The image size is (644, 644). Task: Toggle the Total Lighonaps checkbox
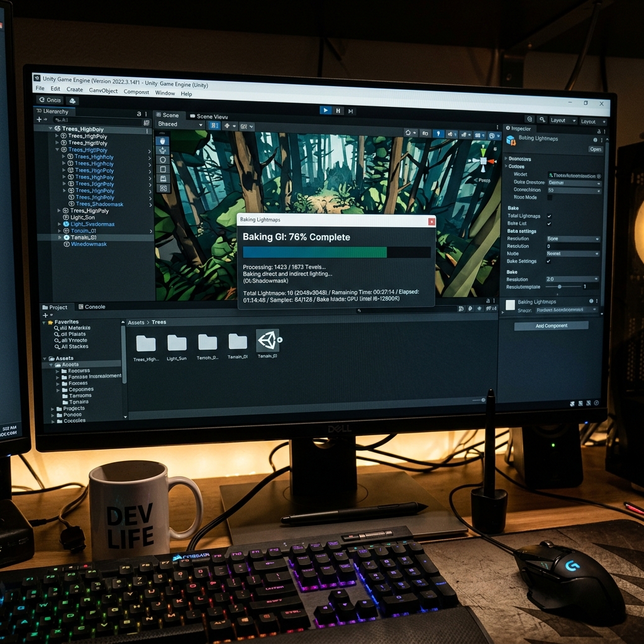tap(549, 216)
